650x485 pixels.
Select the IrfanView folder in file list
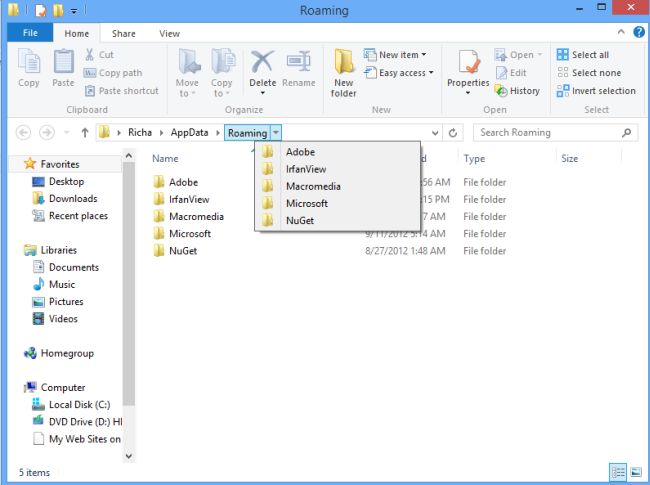(x=181, y=199)
